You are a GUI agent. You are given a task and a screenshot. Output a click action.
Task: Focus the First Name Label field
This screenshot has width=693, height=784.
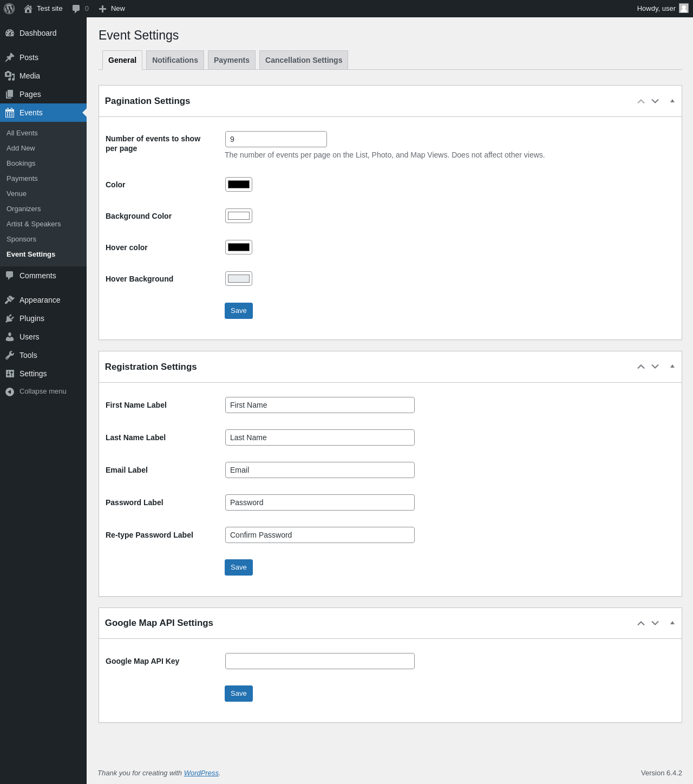click(320, 405)
